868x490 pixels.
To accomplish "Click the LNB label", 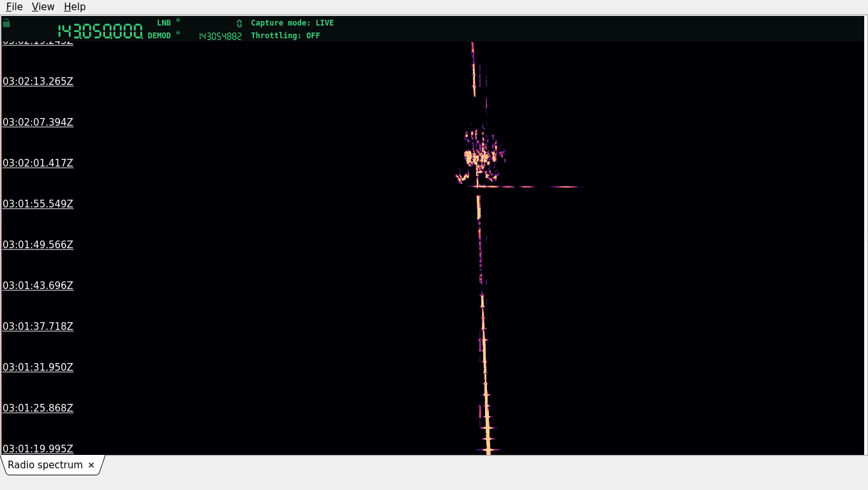I will [x=164, y=23].
